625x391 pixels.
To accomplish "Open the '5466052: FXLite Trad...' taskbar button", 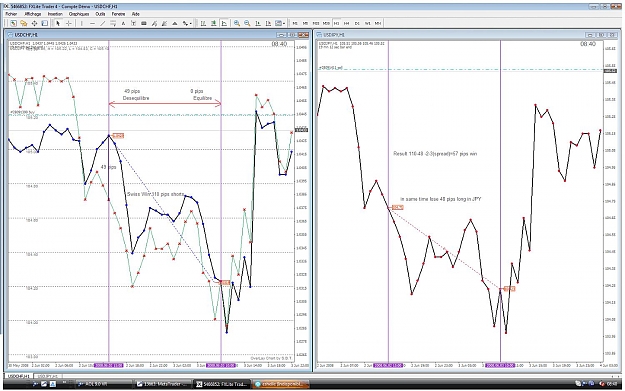I will coord(222,384).
